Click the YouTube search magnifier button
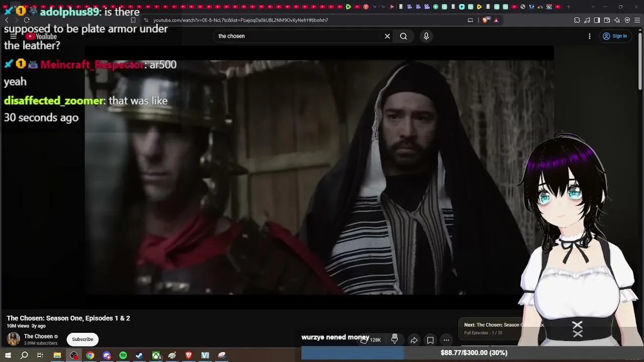Viewport: 644px width, 362px height. point(404,36)
